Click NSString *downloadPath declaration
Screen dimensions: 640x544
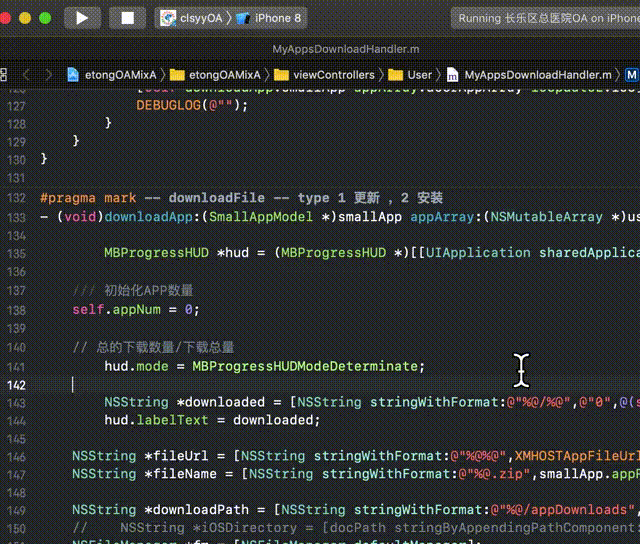(160, 509)
